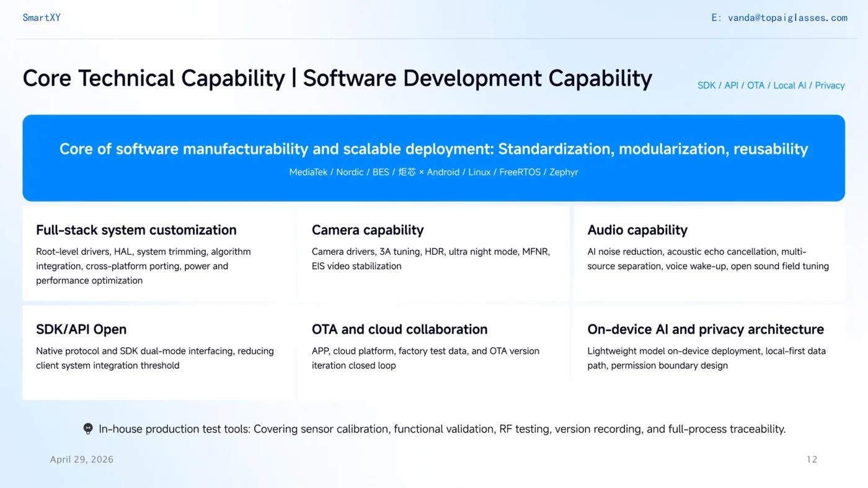868x488 pixels.
Task: Click the Camera drivers, 3A tuning description
Action: (x=431, y=259)
